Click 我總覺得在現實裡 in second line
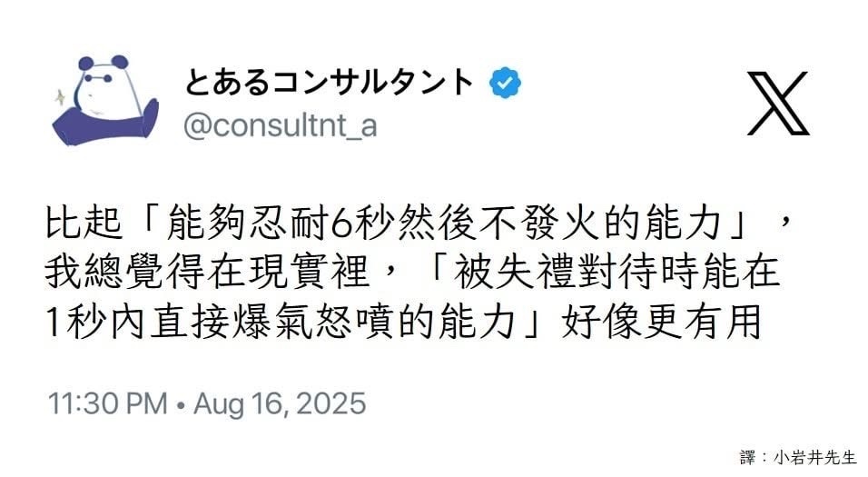The height and width of the screenshot is (477, 868). click(206, 272)
